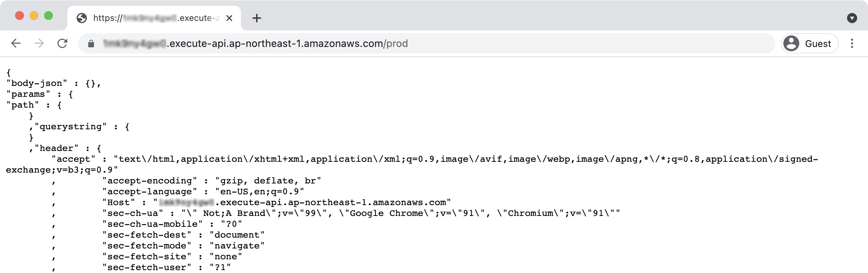Viewport: 868px width, 273px height.
Task: Click the green fullscreen window button
Action: 48,16
